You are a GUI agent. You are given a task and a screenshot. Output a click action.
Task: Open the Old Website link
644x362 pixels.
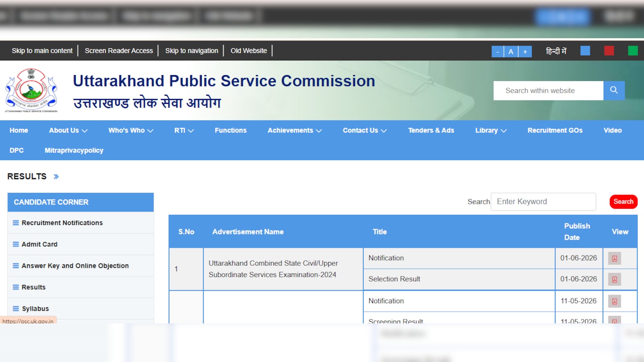(x=249, y=51)
